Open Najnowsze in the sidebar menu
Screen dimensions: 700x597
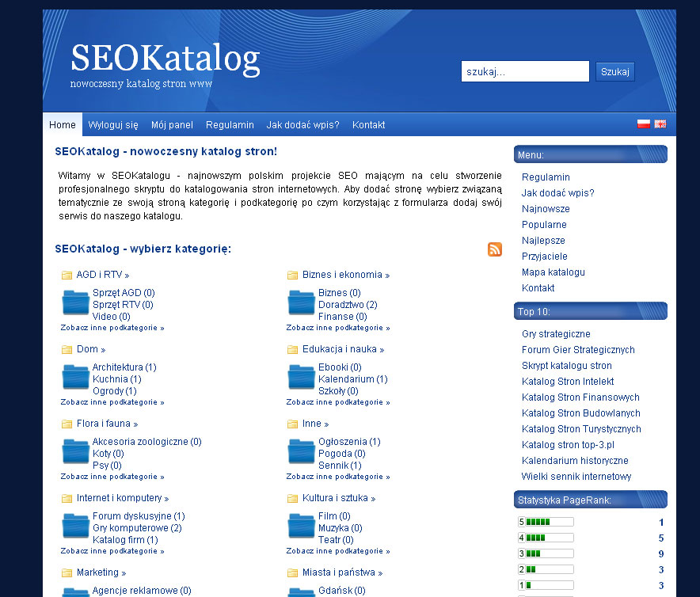tap(546, 209)
